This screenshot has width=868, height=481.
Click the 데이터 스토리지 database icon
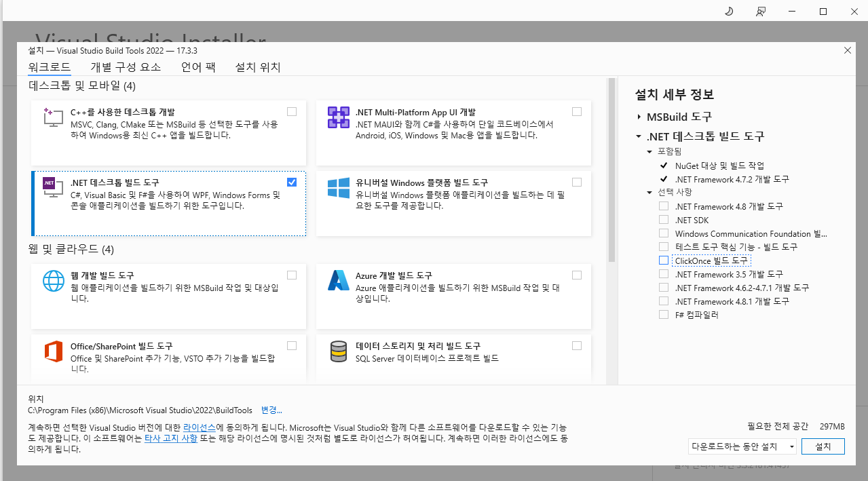(338, 351)
